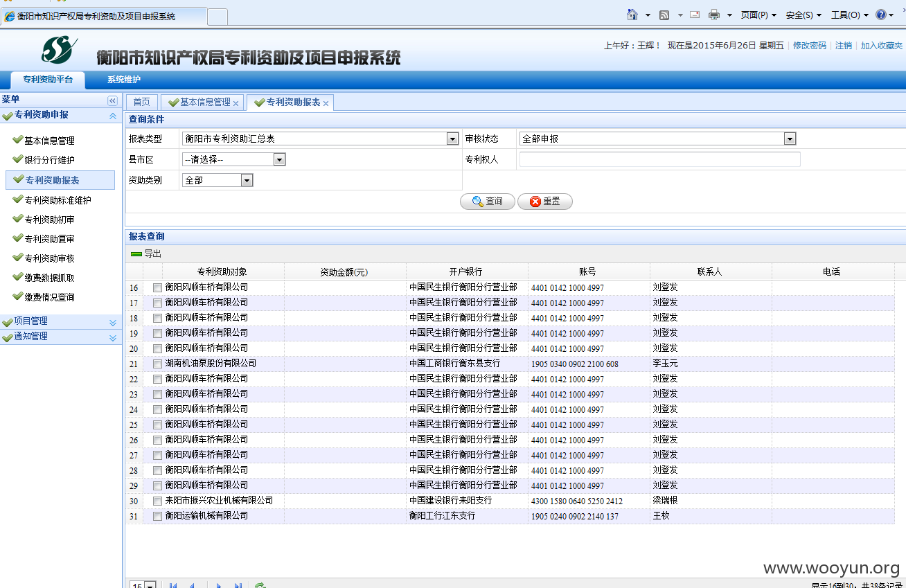
Task: Switch to 首页 tab
Action: point(141,102)
